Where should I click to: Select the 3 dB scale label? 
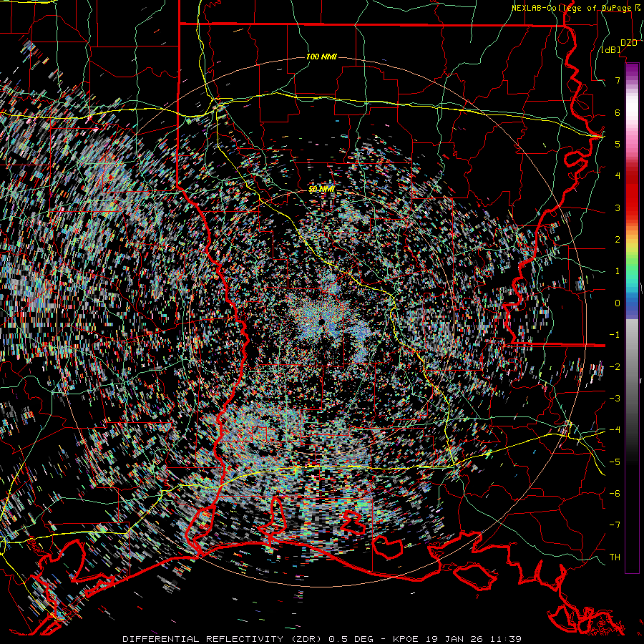click(618, 208)
